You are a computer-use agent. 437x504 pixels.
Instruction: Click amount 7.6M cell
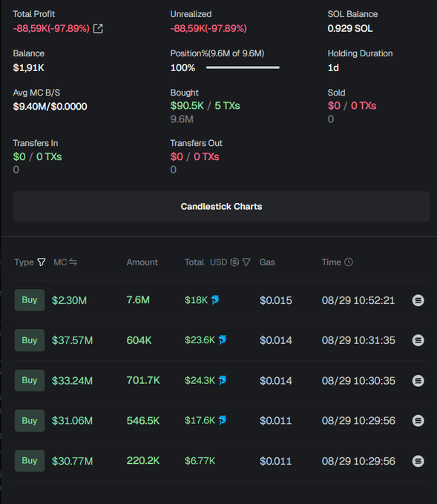(x=138, y=300)
